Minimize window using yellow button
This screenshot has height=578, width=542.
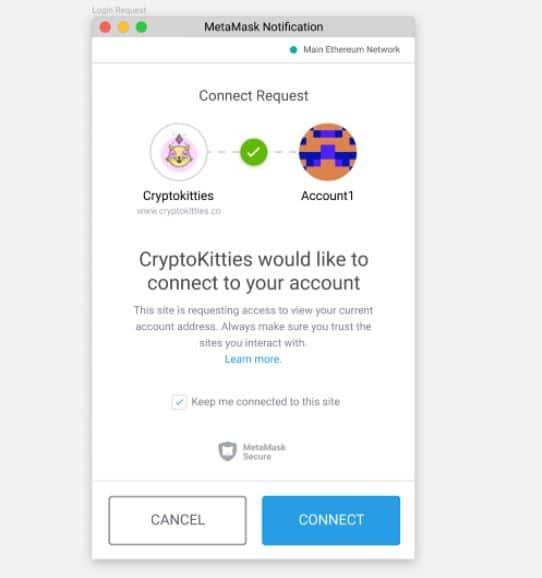[123, 27]
